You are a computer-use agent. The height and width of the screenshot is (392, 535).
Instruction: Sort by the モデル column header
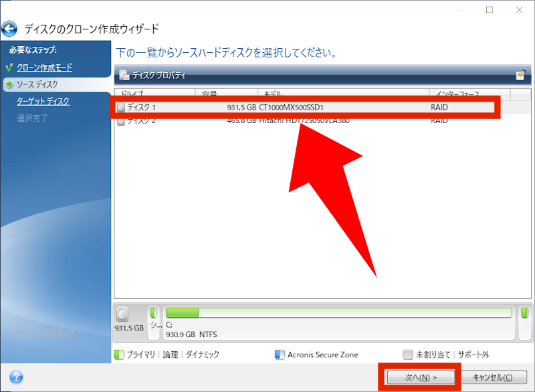click(x=343, y=93)
